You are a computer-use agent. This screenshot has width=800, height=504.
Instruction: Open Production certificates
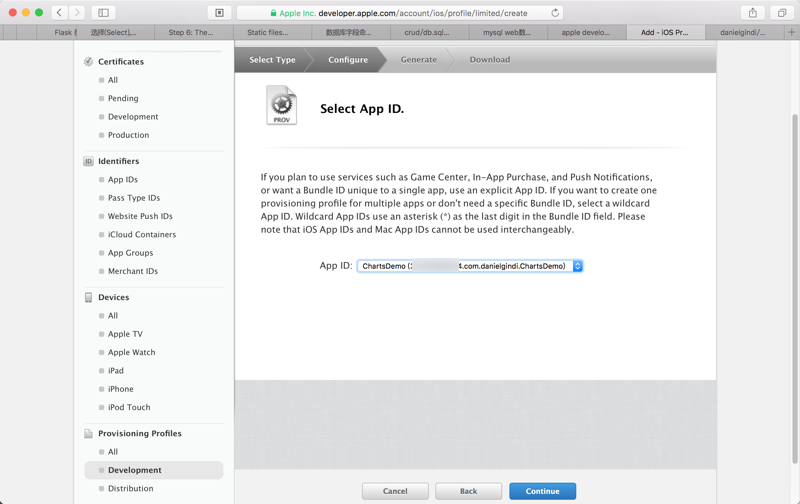129,135
